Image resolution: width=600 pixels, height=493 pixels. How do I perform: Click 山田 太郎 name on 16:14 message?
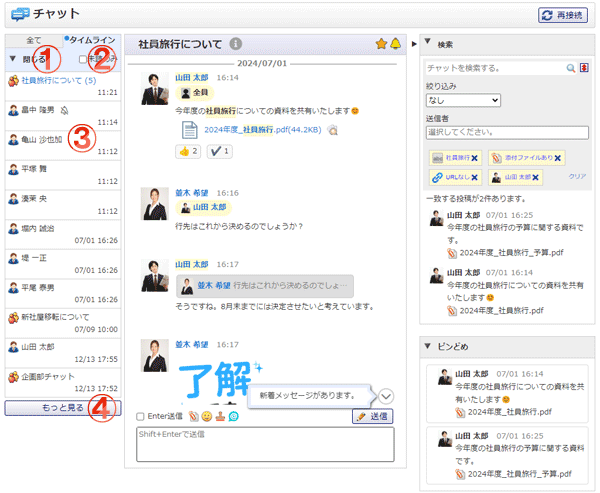click(x=192, y=78)
